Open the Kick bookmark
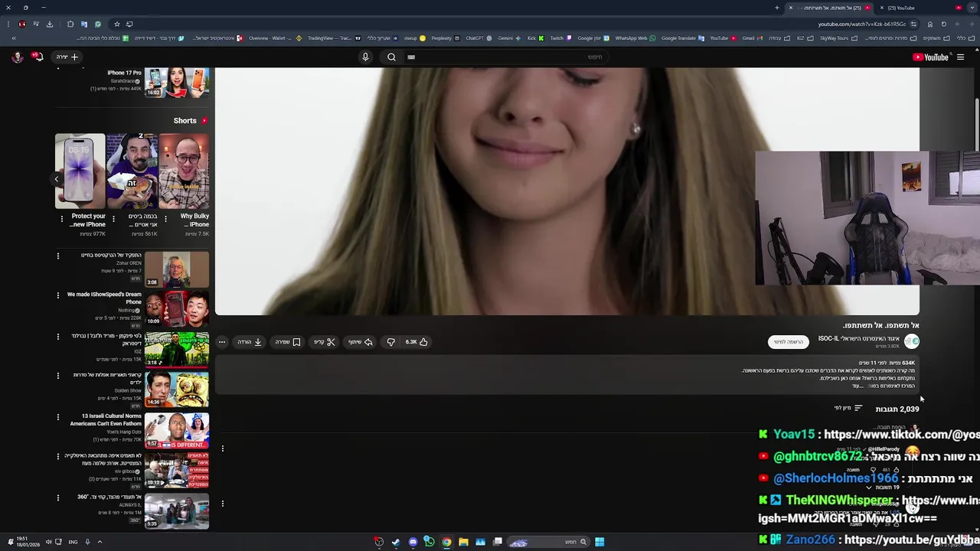Screen dimensions: 980x551 click(535, 37)
